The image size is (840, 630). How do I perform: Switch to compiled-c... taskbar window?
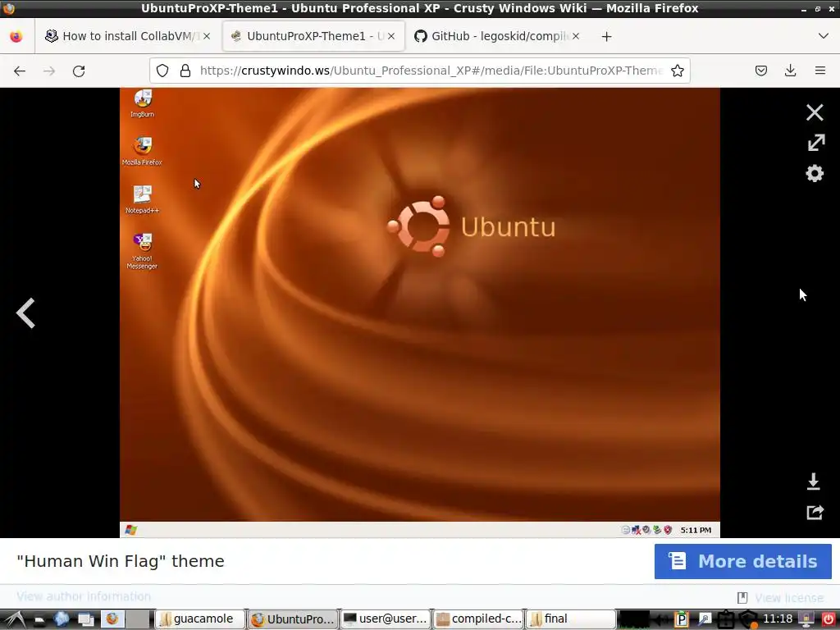[x=478, y=619]
